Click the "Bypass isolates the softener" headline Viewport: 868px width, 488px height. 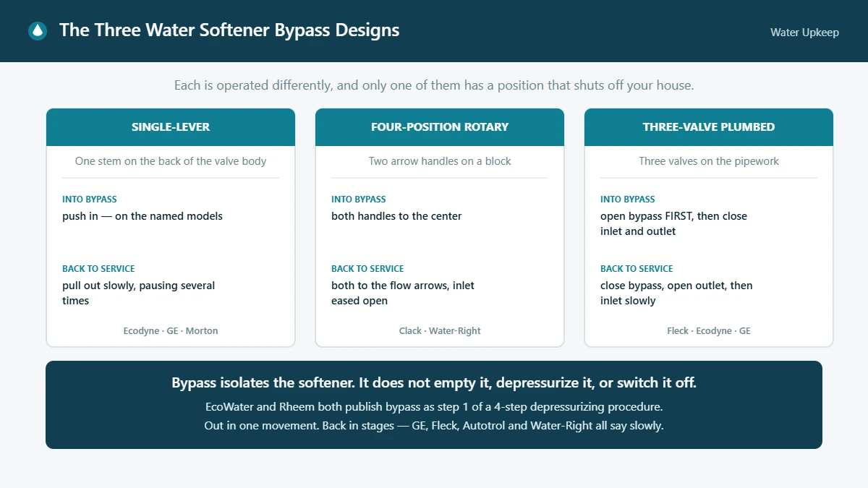[434, 383]
